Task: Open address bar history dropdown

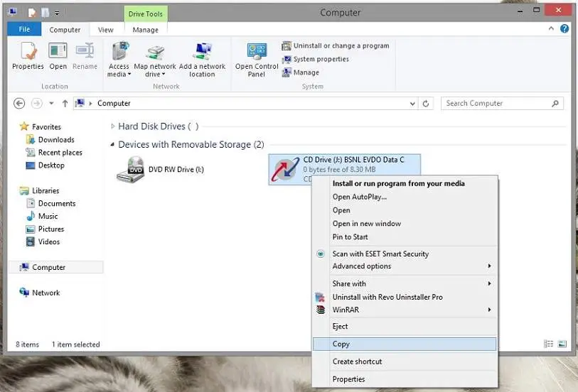Action: (x=412, y=104)
